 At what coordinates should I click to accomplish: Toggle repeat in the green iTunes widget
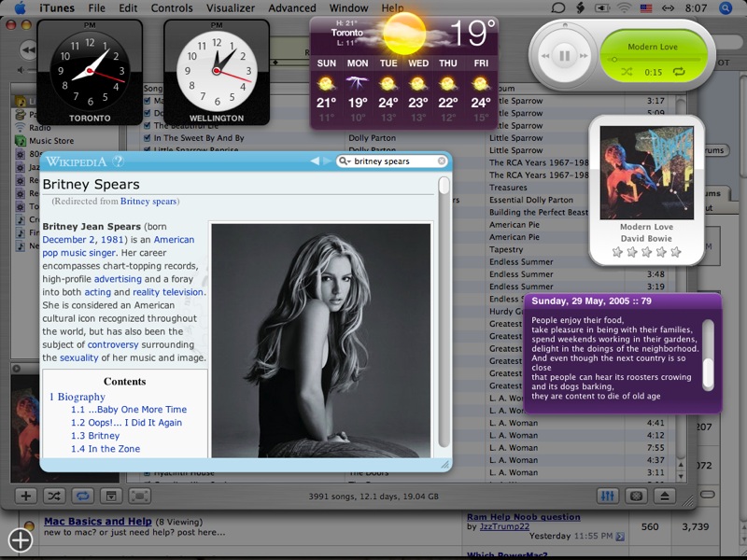tap(677, 72)
